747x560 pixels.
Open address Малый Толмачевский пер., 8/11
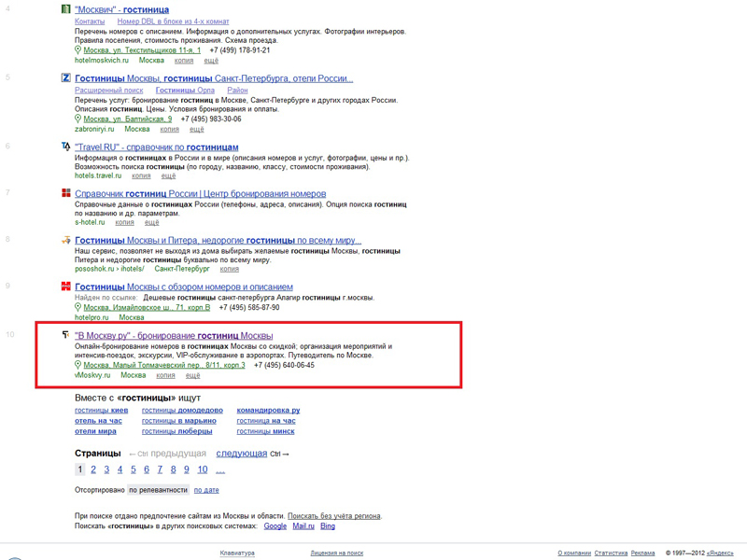tap(164, 365)
